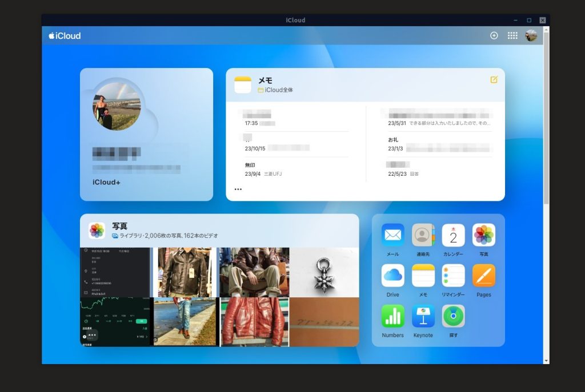Open the green stock chart screenshot
The image size is (585, 392).
[x=115, y=322]
